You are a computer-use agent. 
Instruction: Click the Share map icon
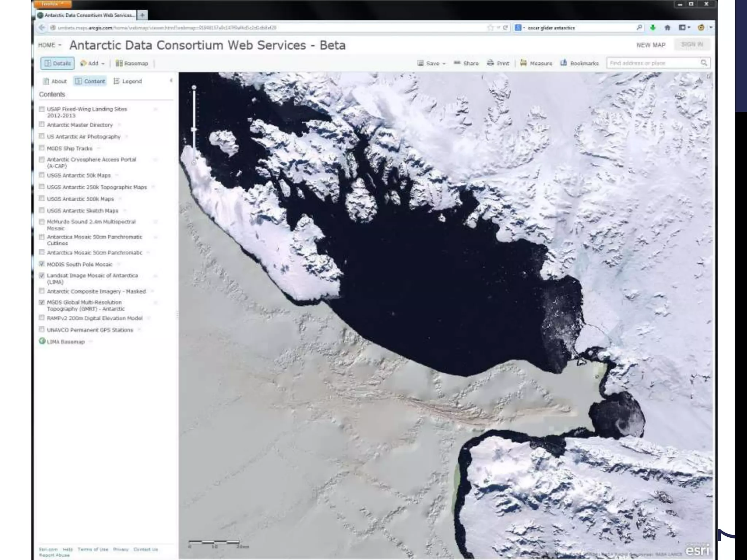(457, 63)
